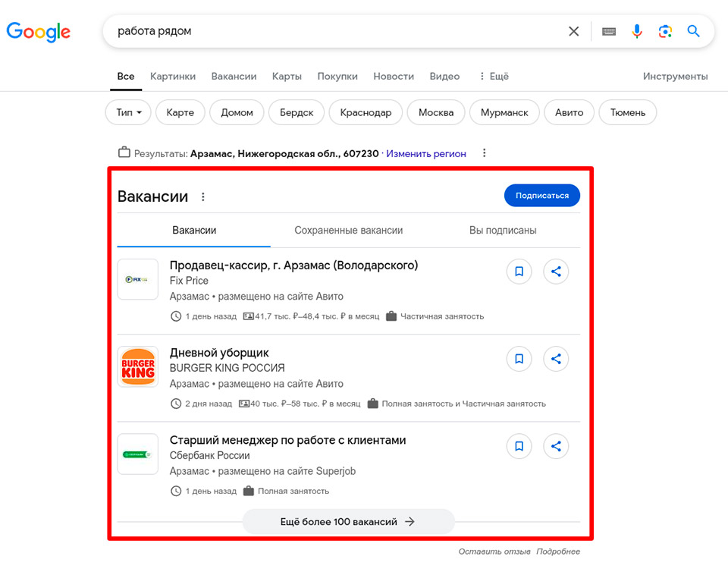Switch to the Вакансии search tab
The width and height of the screenshot is (728, 572).
234,76
